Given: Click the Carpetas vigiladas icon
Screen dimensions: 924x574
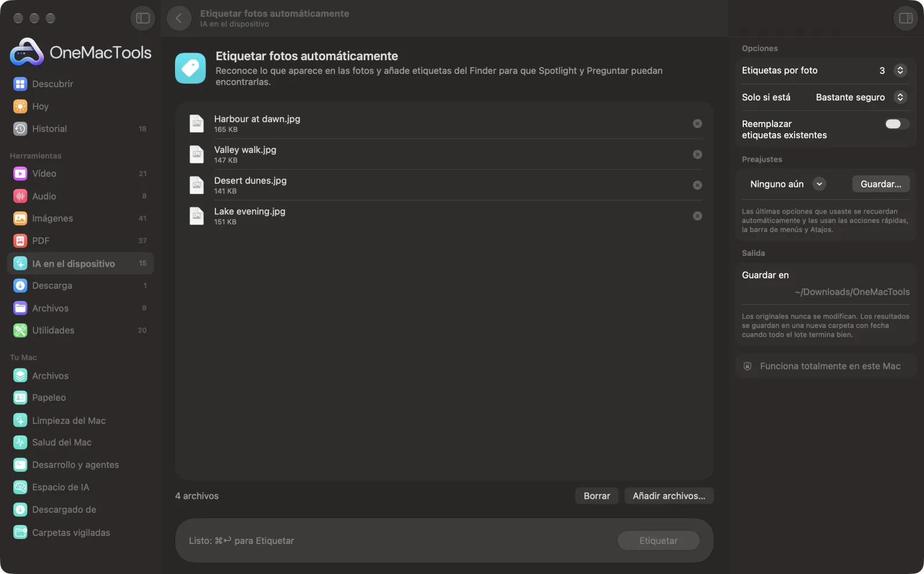Looking at the screenshot, I should (20, 532).
